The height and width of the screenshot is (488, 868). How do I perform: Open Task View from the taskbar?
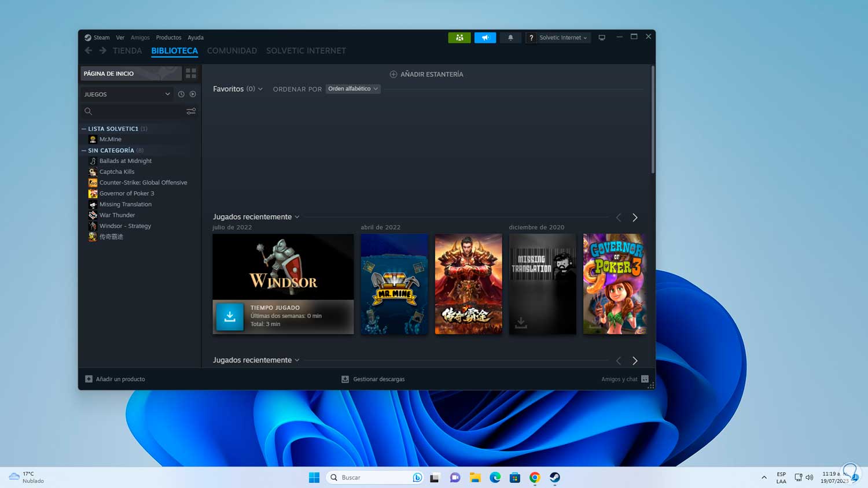(435, 478)
